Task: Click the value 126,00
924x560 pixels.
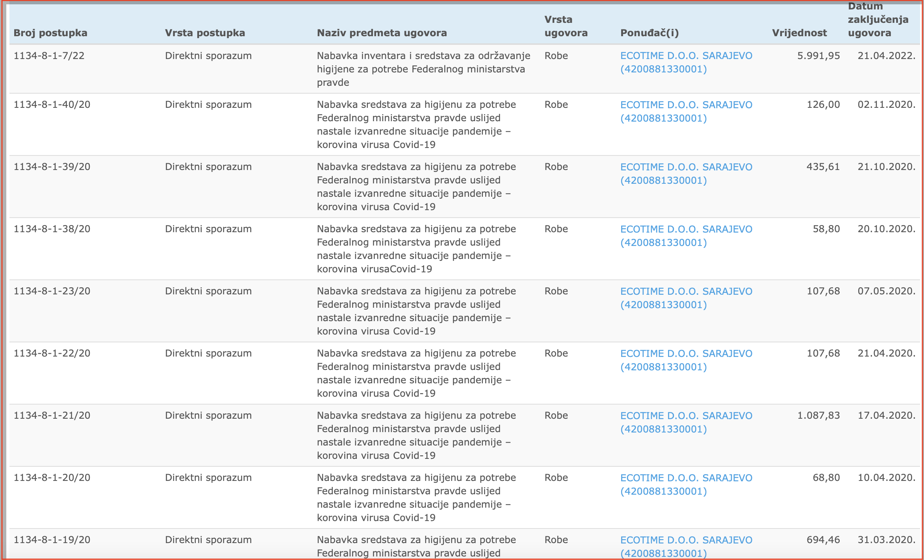Action: coord(823,105)
